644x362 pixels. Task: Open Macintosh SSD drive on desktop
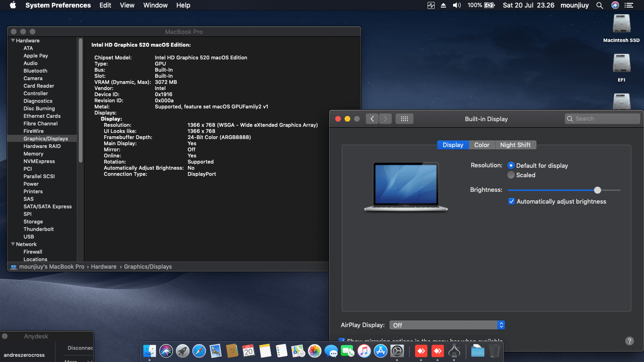point(621,28)
